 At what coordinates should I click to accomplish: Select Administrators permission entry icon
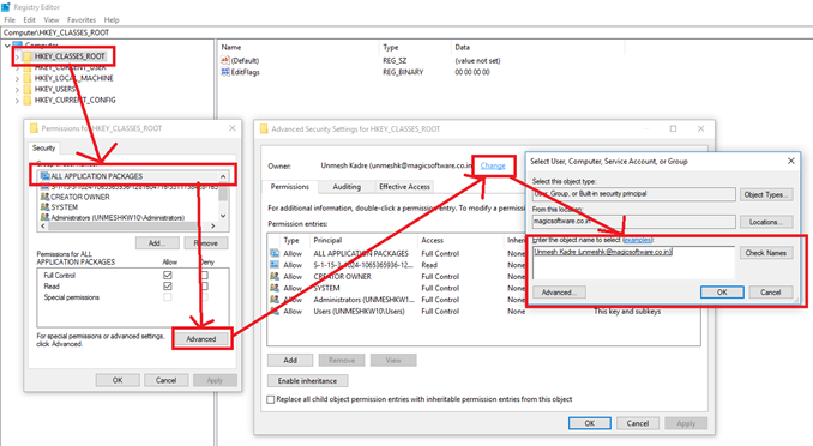(x=274, y=299)
